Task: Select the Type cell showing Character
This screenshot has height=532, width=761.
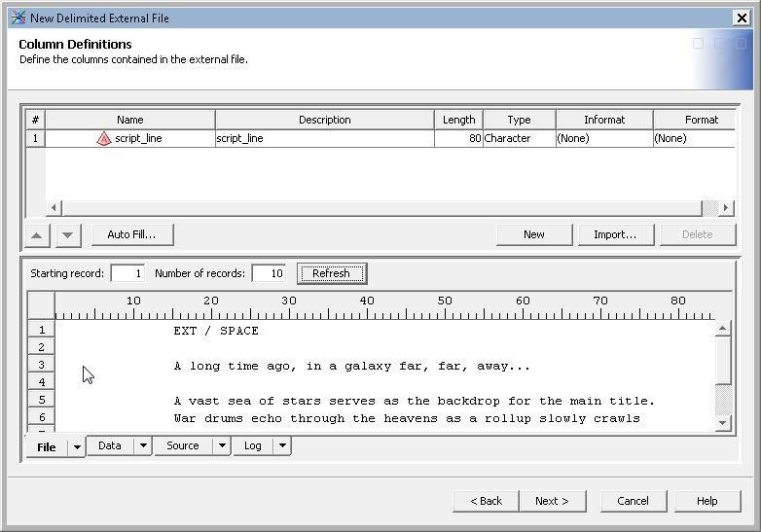Action: 520,139
